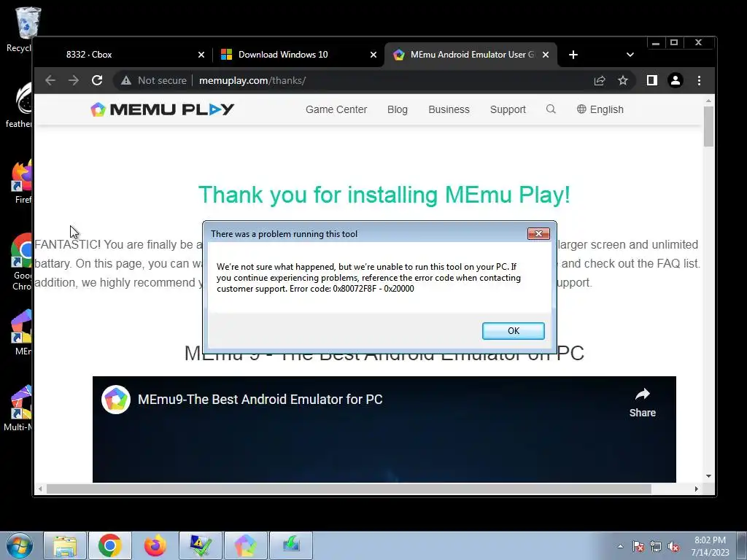747x560 pixels.
Task: Click the horizontal scrollbar thumb
Action: (349, 489)
